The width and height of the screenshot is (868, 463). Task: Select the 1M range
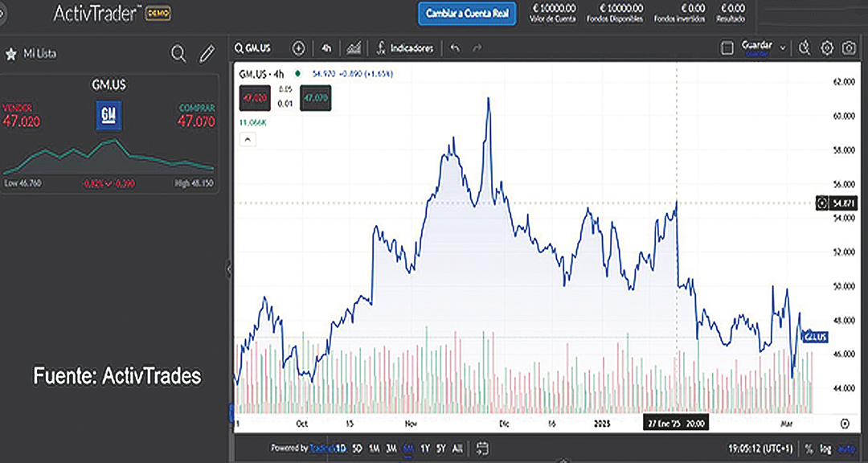click(x=375, y=448)
